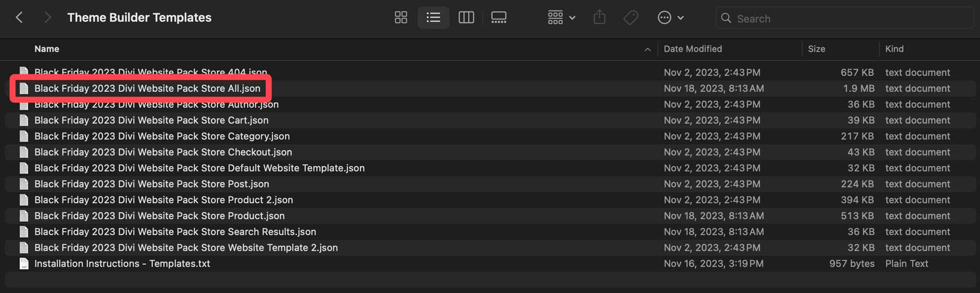Image resolution: width=980 pixels, height=293 pixels.
Task: Click the Forward navigation arrow
Action: 47,18
